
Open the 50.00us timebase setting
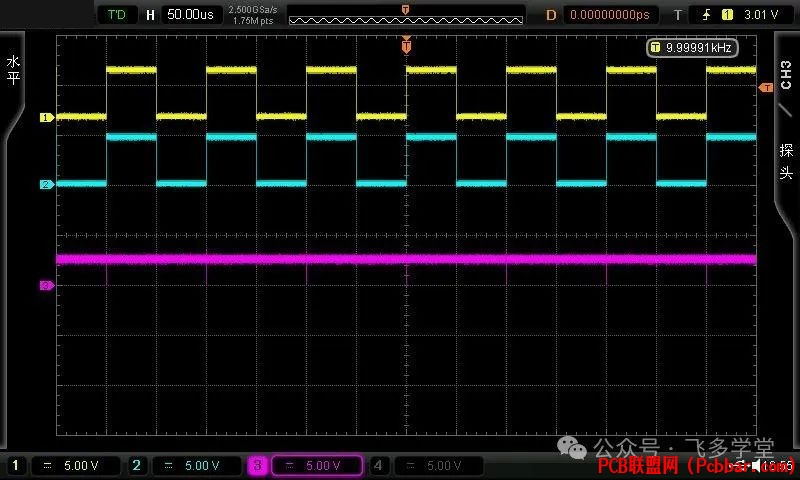[x=191, y=14]
